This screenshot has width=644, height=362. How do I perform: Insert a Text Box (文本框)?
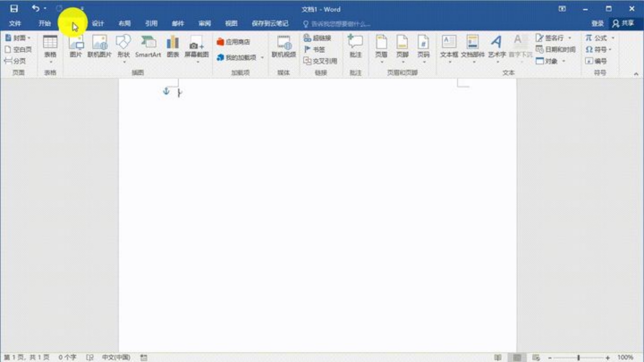click(x=449, y=49)
